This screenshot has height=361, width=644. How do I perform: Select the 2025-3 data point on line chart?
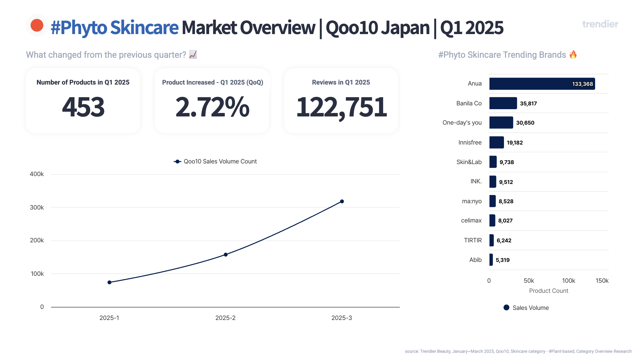(x=342, y=201)
